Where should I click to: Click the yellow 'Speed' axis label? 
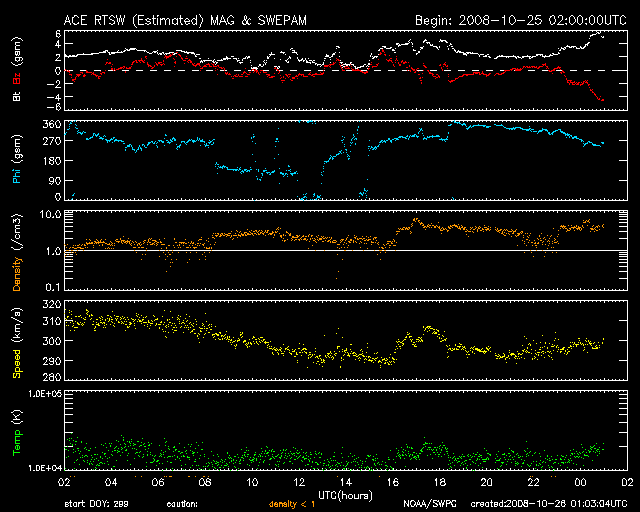pos(17,364)
